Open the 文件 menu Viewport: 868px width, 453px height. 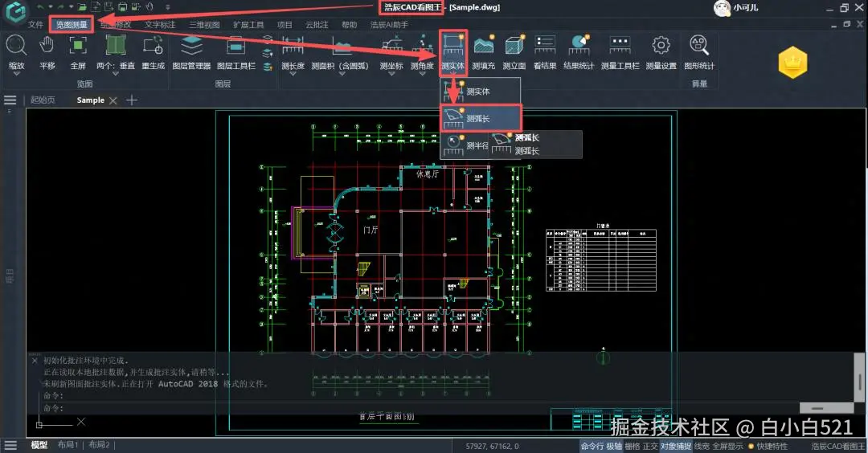(x=35, y=25)
